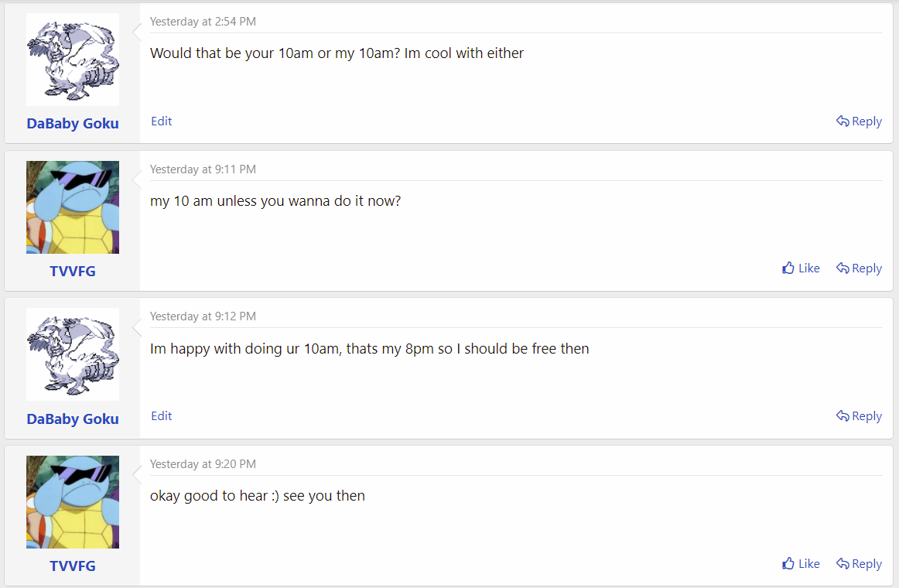
Task: Like the 'my 10 am' message
Action: pos(801,268)
